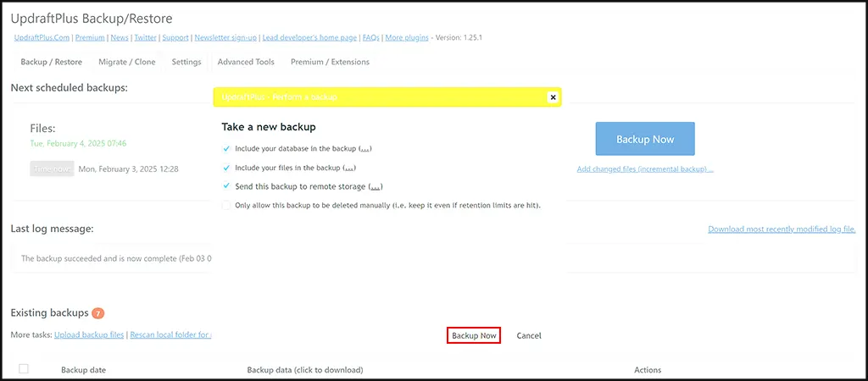Viewport: 868px width, 381px height.
Task: Open the Premium header link
Action: [90, 37]
